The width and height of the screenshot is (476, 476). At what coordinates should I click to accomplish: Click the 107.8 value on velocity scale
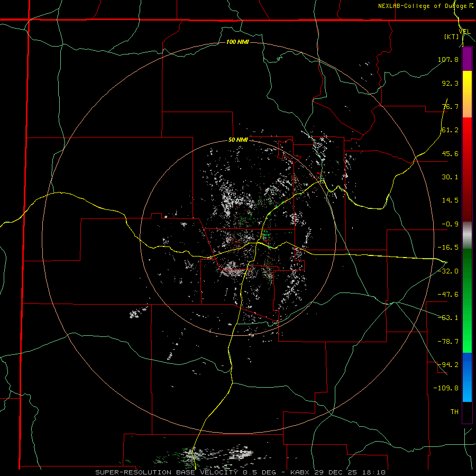[x=448, y=59]
